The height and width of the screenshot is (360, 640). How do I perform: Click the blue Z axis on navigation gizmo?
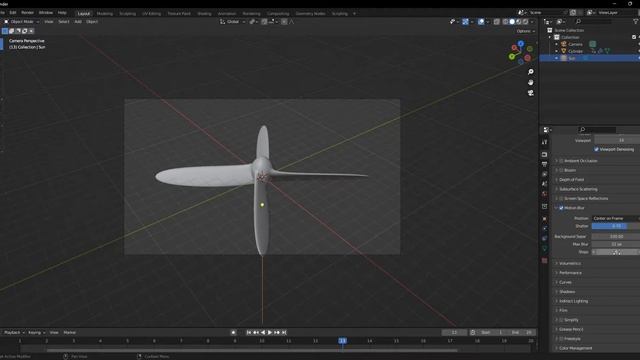click(x=521, y=44)
